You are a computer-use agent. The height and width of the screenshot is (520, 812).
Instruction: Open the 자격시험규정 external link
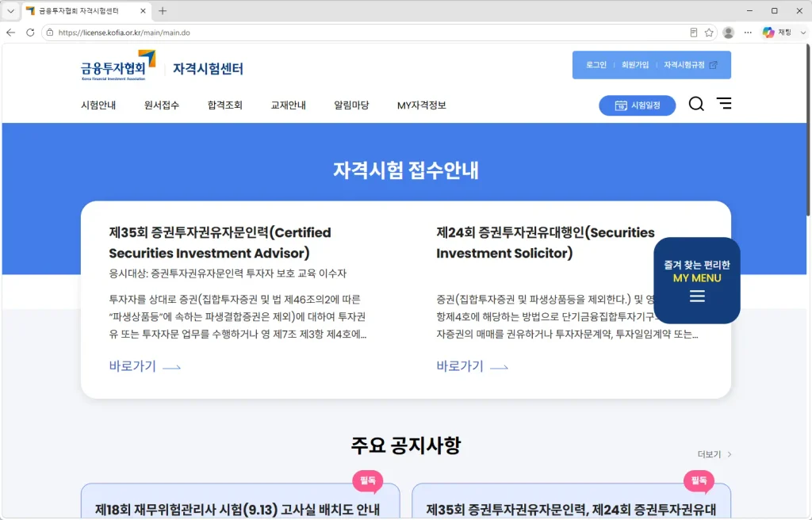691,65
